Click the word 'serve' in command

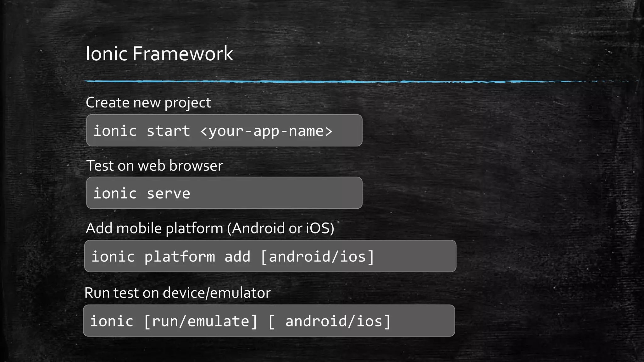168,194
